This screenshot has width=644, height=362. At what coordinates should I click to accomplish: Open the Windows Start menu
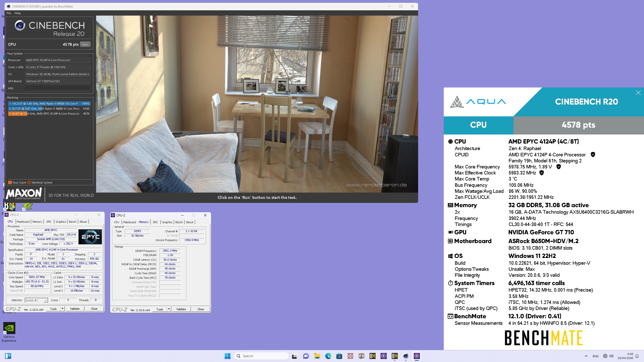coord(227,356)
